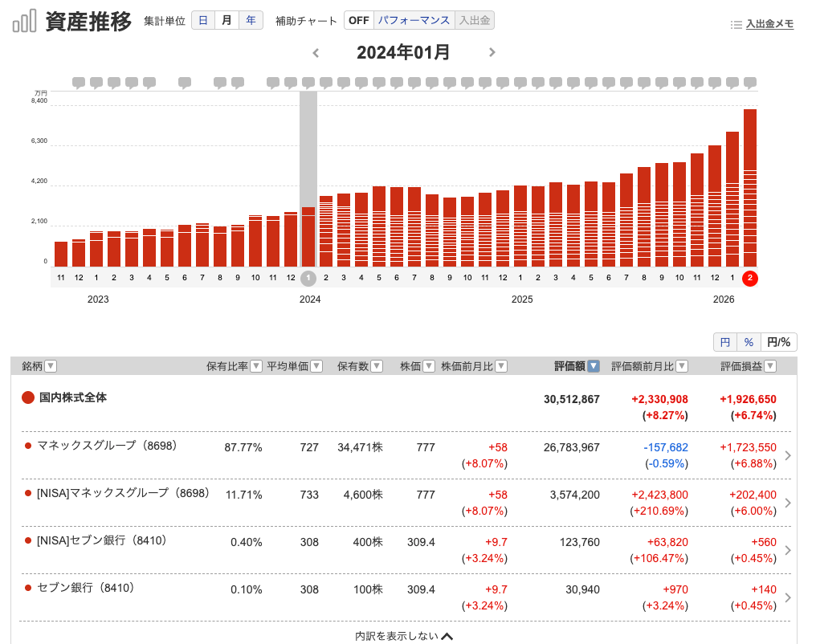
Task: Select the 入出金 auxiliary chart tab
Action: [x=474, y=20]
